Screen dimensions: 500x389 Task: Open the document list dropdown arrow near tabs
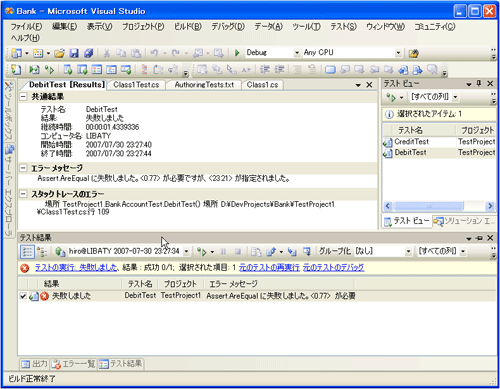click(x=358, y=85)
